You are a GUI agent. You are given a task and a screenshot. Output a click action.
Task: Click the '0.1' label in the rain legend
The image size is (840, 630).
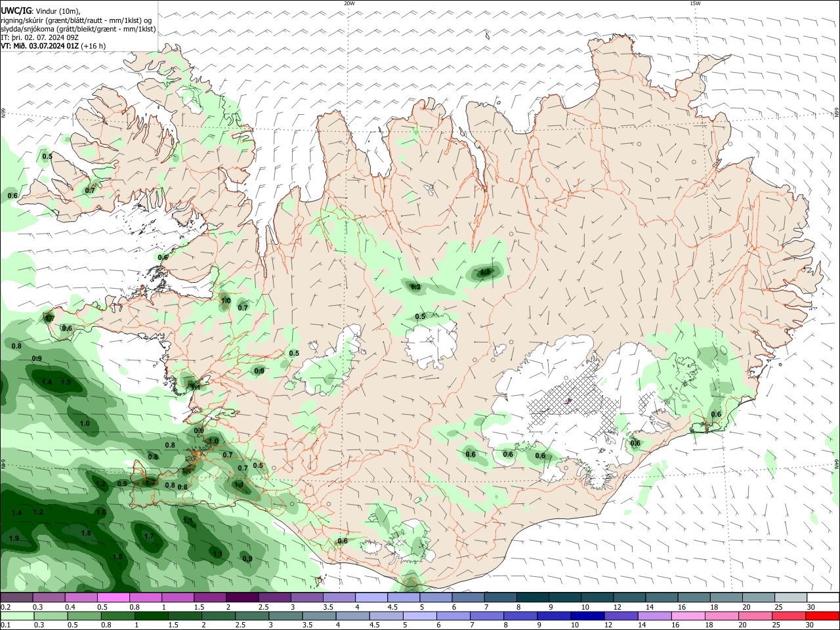(x=6, y=625)
